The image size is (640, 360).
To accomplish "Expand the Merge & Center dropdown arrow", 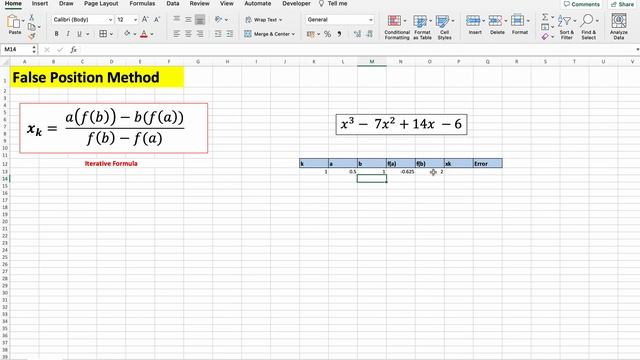I will click(x=293, y=34).
